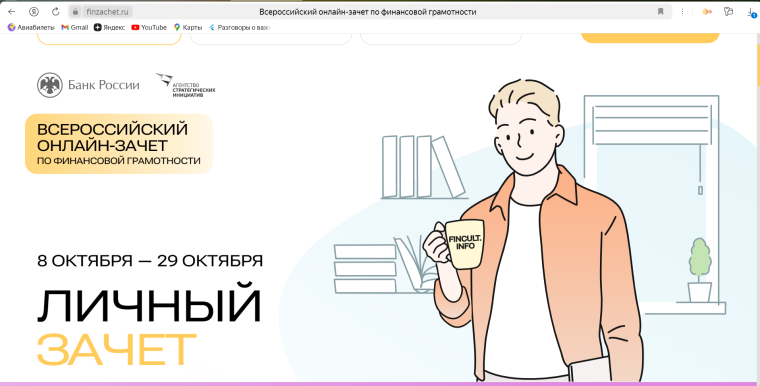Open the Gmail bookmark

point(75,28)
